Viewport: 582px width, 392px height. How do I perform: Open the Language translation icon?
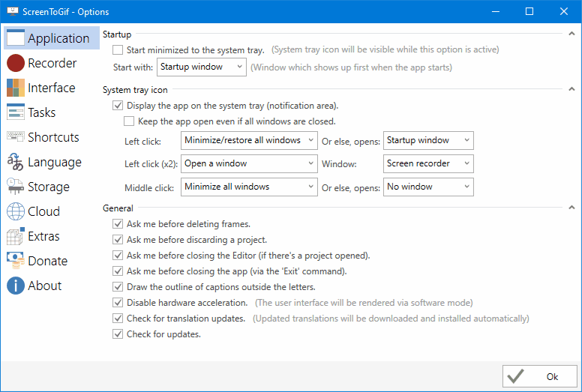[x=16, y=162]
